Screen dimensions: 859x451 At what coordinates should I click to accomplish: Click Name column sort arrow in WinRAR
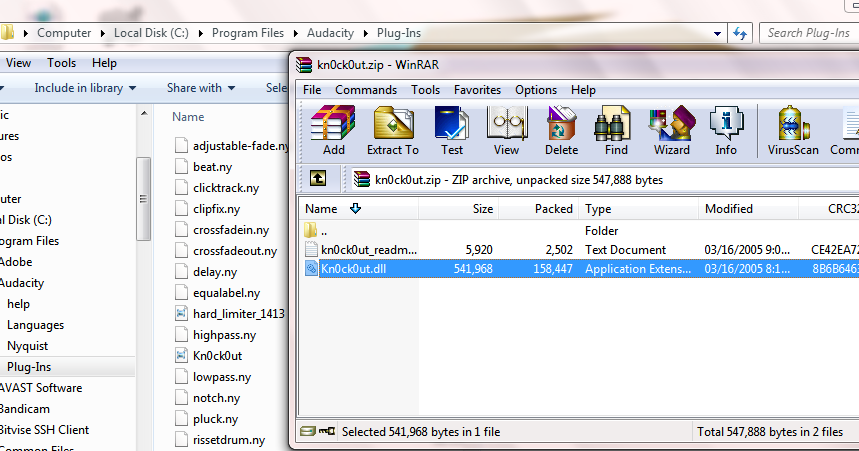pyautogui.click(x=356, y=209)
